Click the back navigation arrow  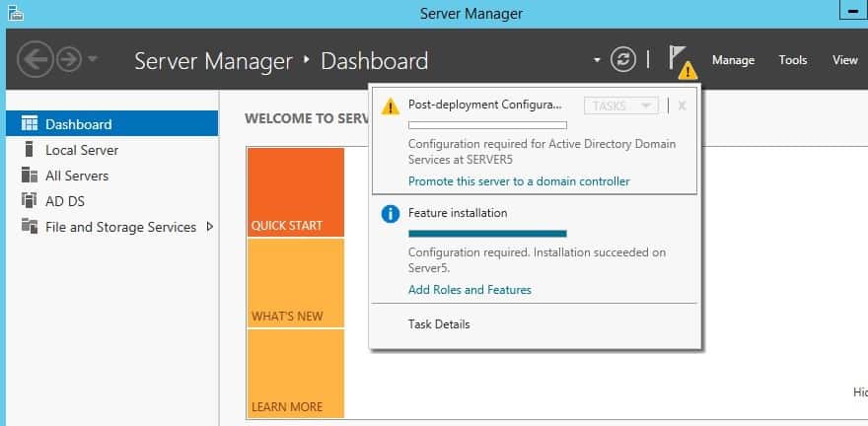point(36,59)
